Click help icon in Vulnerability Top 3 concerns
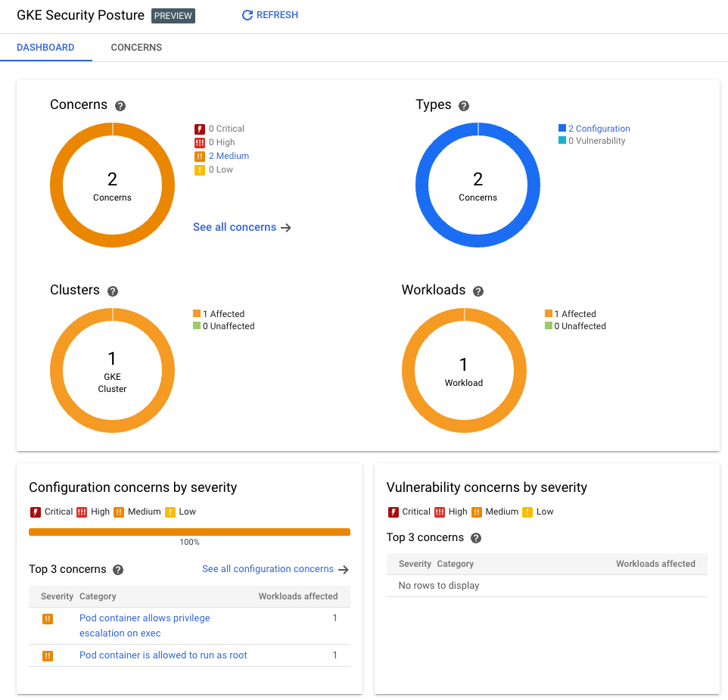Screen dimensions: 728x700 click(476, 538)
